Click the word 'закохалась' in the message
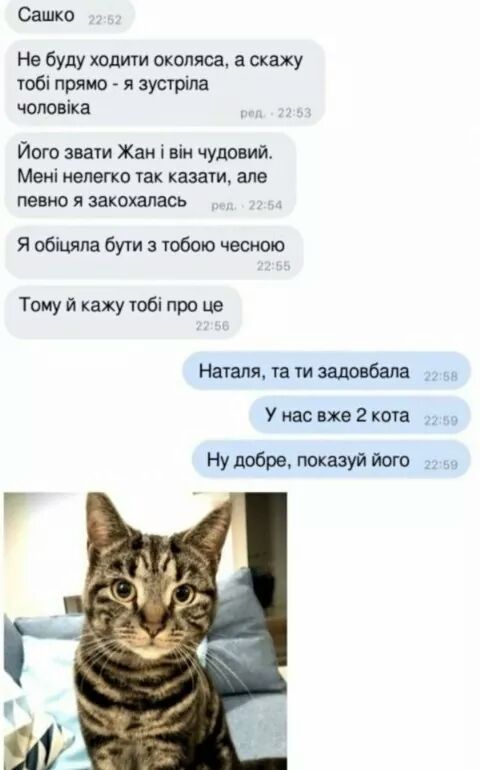The height and width of the screenshot is (770, 480). pos(137,200)
